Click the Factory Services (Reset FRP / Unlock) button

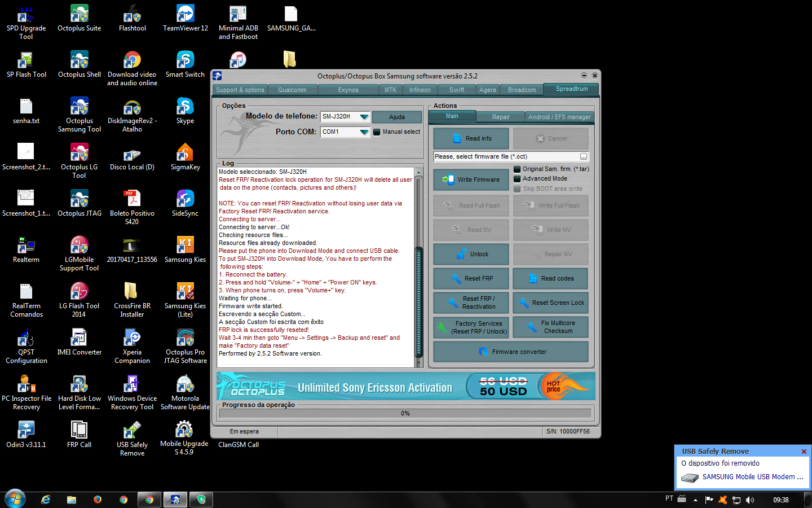click(471, 327)
